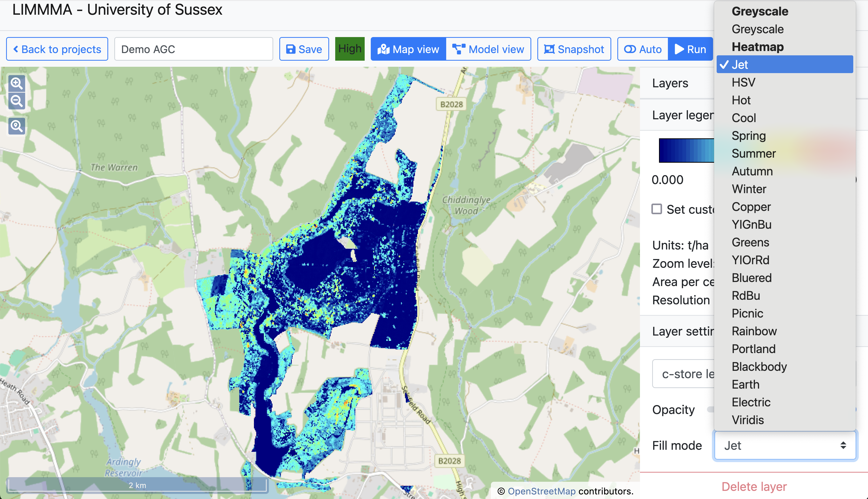
Task: Click the zoom-to-extent magnifier icon
Action: coord(17,126)
